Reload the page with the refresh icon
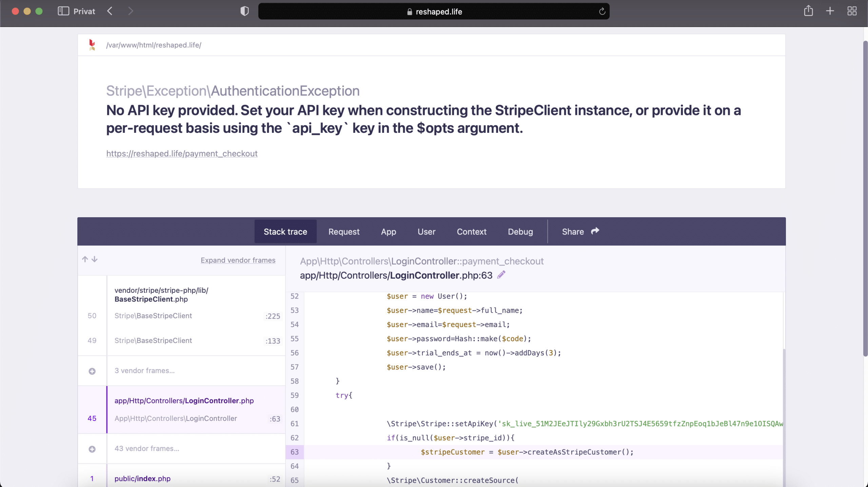The image size is (868, 487). [602, 11]
